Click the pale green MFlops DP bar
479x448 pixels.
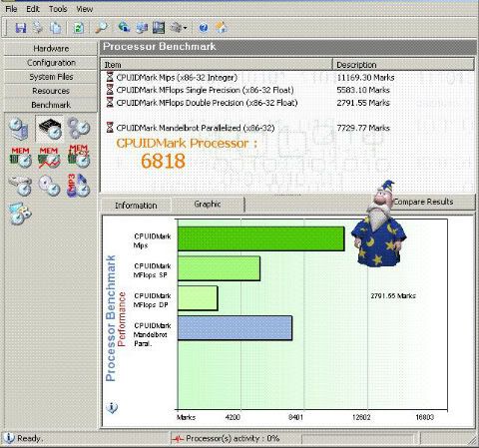198,298
